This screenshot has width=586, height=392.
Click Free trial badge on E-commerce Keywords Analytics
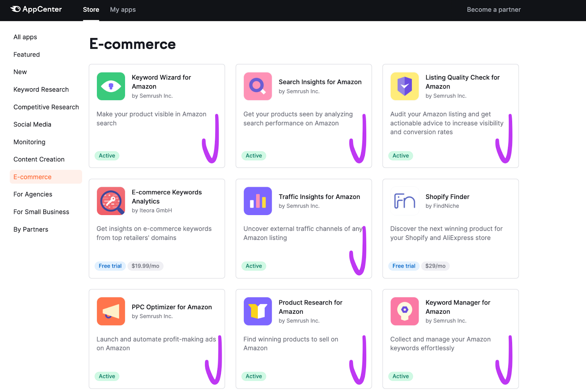click(x=110, y=266)
